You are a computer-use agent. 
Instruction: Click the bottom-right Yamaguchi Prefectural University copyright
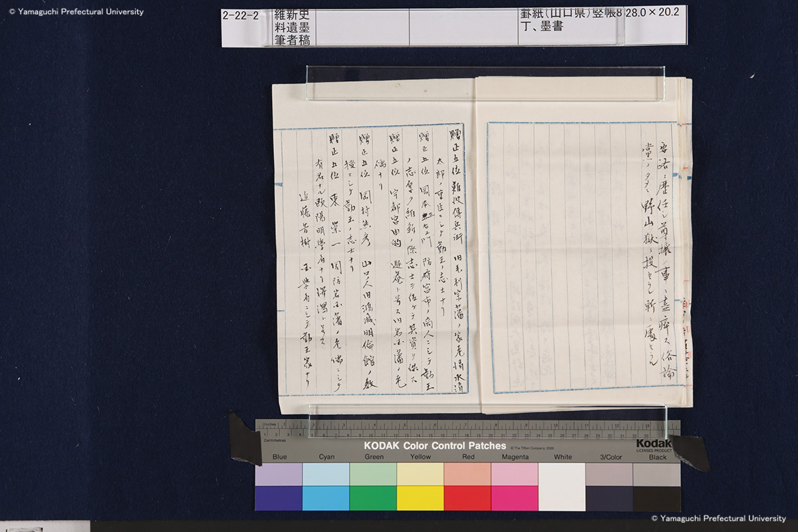pyautogui.click(x=719, y=518)
